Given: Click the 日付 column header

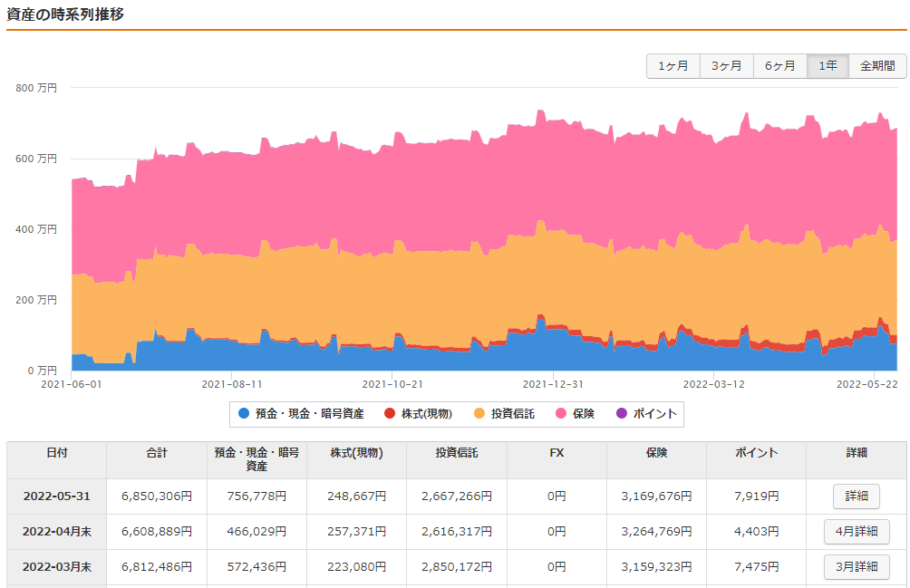Looking at the screenshot, I should (x=56, y=455).
